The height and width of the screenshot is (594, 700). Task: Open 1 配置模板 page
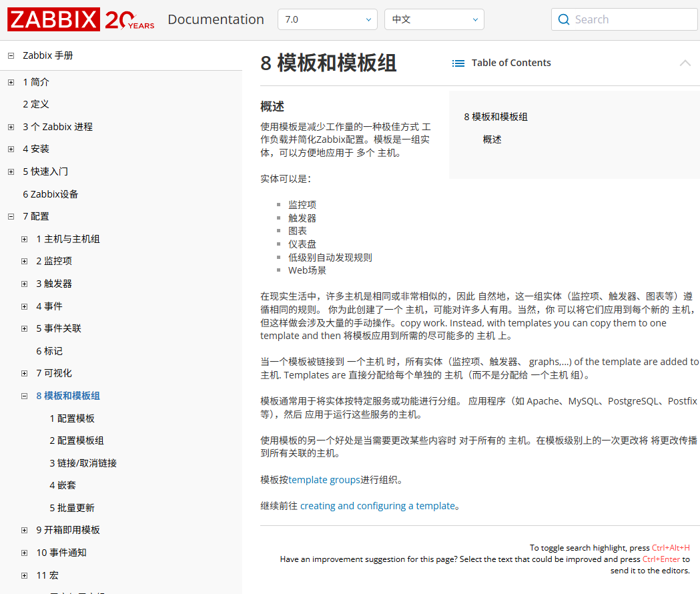[72, 418]
